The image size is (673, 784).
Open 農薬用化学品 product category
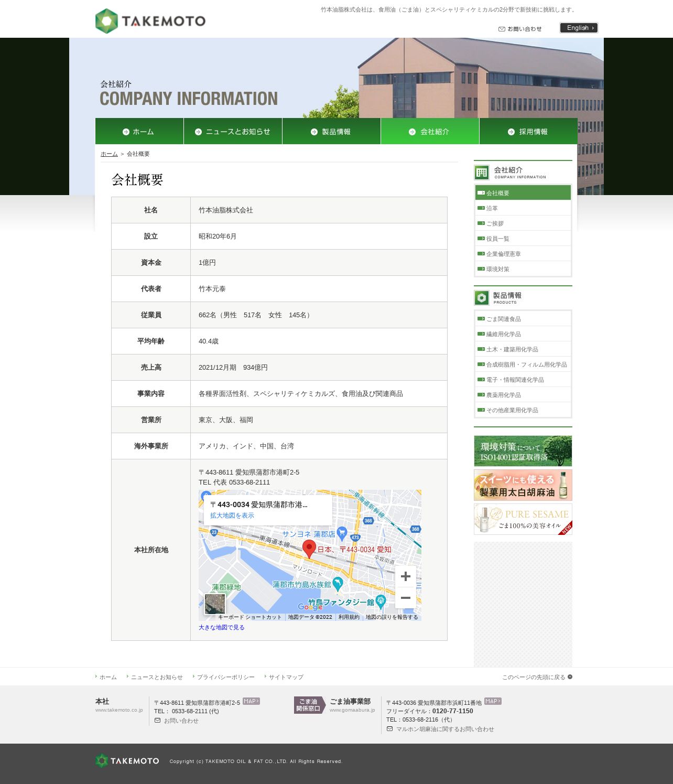523,394
